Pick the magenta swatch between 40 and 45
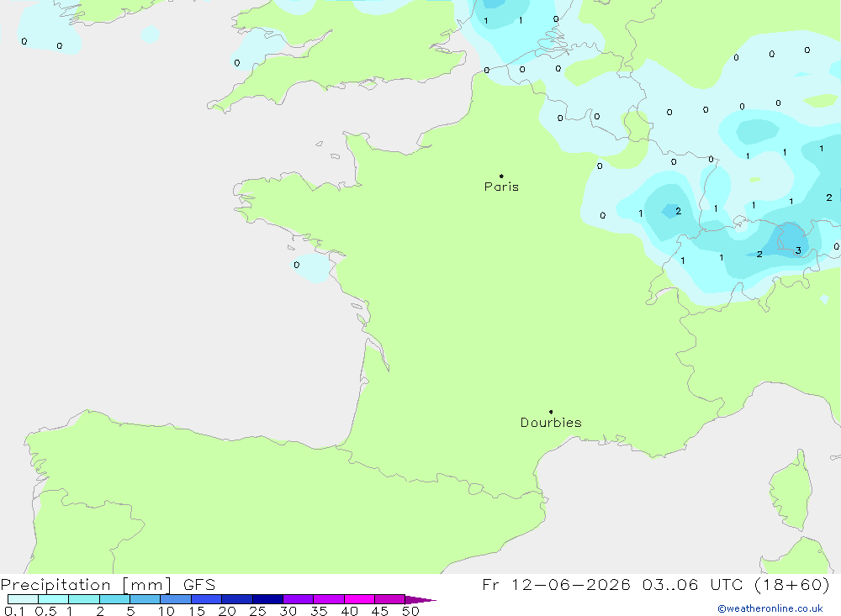The height and width of the screenshot is (616, 841). 359,599
